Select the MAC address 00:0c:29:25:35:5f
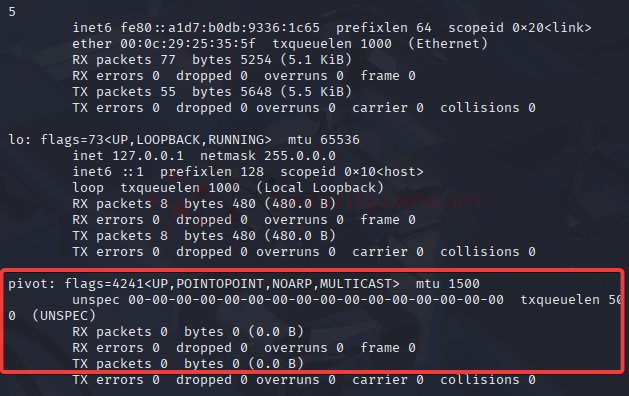The image size is (629, 396). pos(188,44)
